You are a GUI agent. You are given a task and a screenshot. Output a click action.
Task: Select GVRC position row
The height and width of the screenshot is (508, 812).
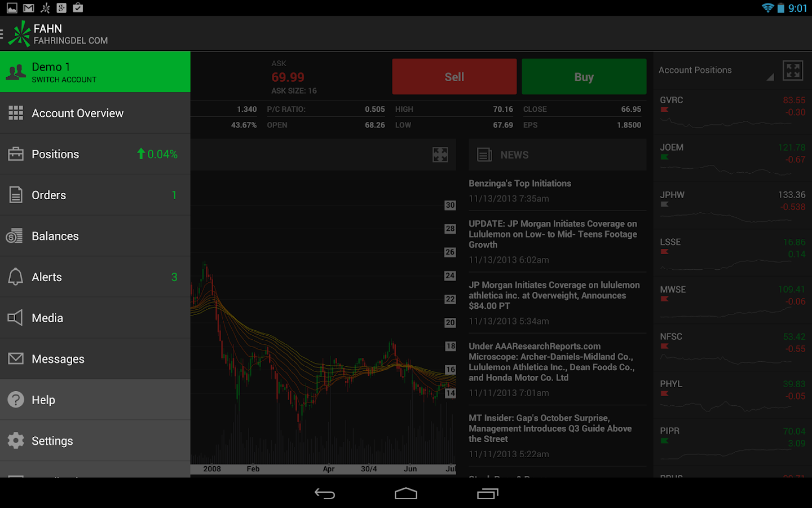pyautogui.click(x=732, y=111)
